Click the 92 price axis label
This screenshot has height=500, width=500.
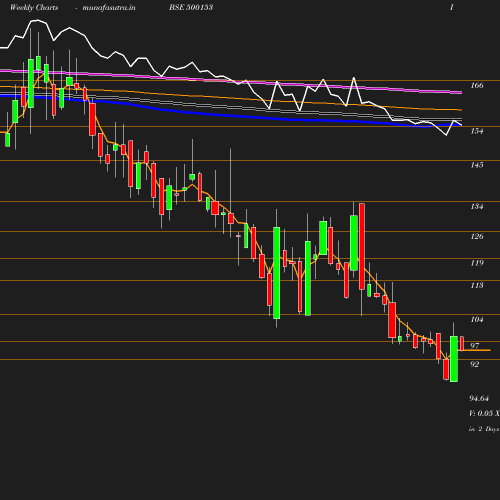(x=474, y=364)
